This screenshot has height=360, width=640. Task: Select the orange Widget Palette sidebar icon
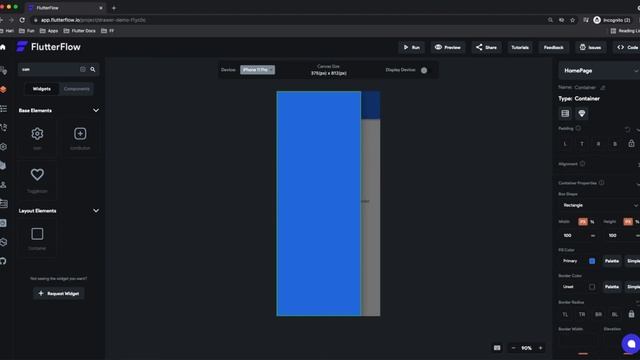coord(3,89)
